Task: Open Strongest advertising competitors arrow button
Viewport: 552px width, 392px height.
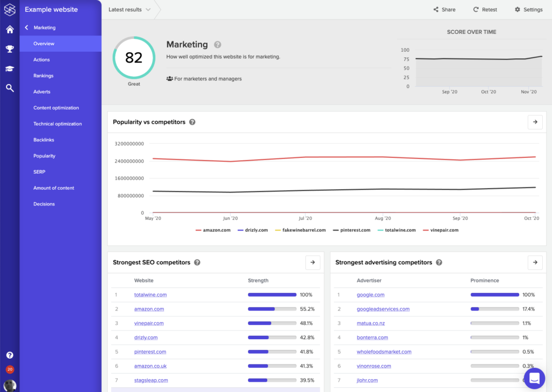Action: coord(535,263)
